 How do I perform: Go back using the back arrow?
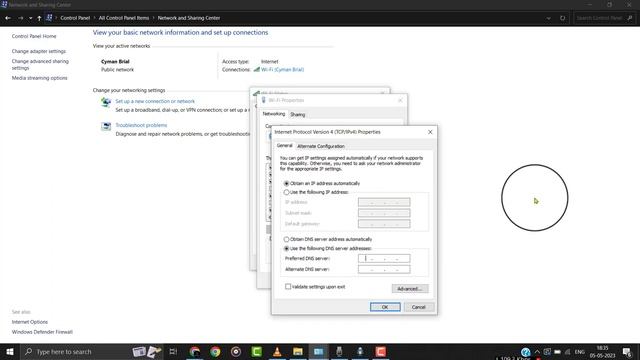8,18
